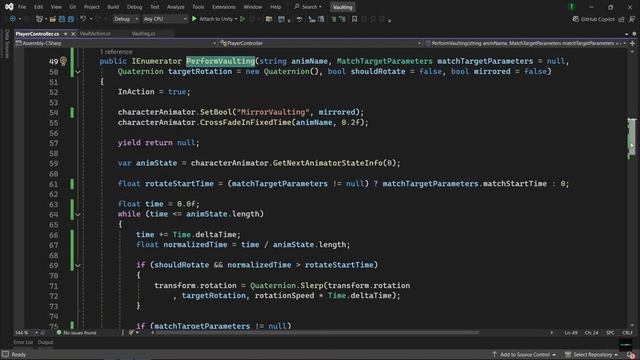Toggle pin on PlayerController.cs tab
The image size is (640, 360).
65,34
